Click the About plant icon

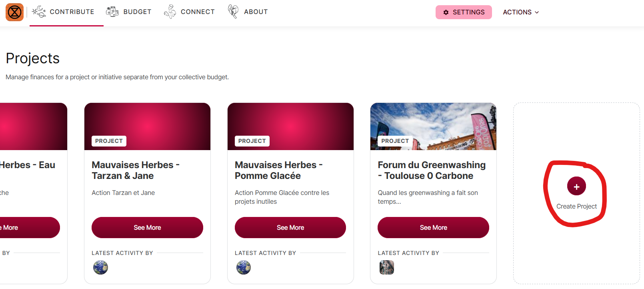(x=233, y=12)
